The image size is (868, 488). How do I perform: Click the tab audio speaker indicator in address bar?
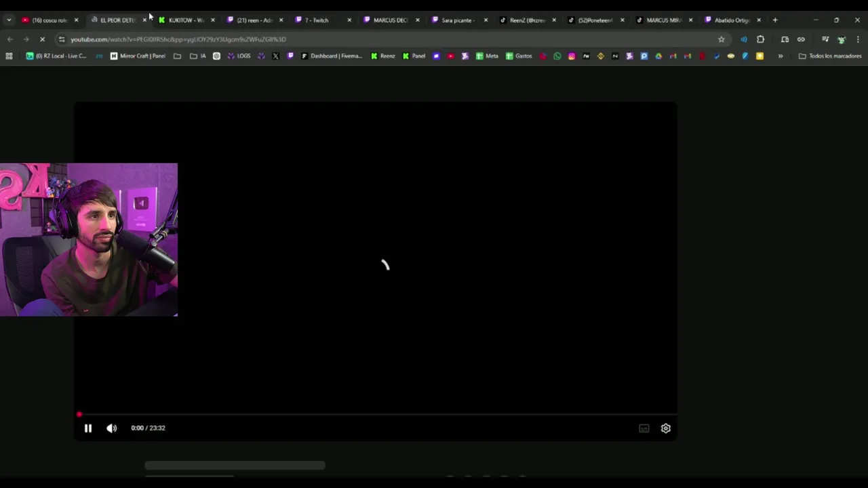pos(744,39)
